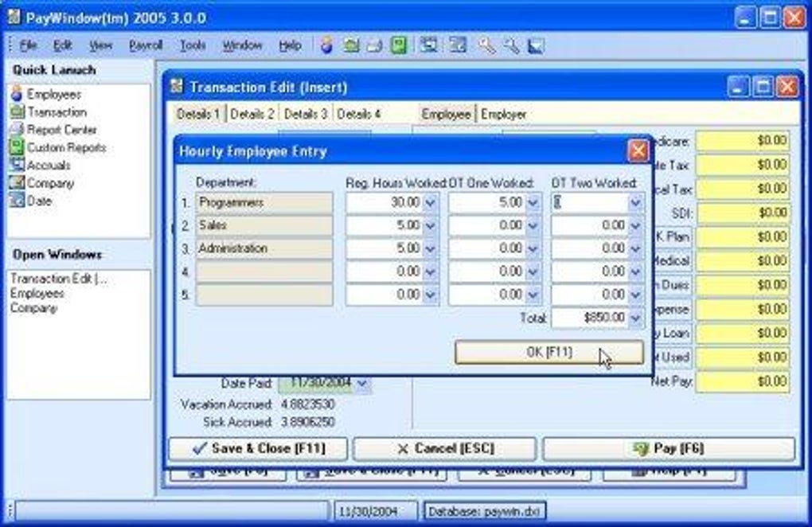Open the Edit menu
The height and width of the screenshot is (527, 812).
(x=62, y=45)
